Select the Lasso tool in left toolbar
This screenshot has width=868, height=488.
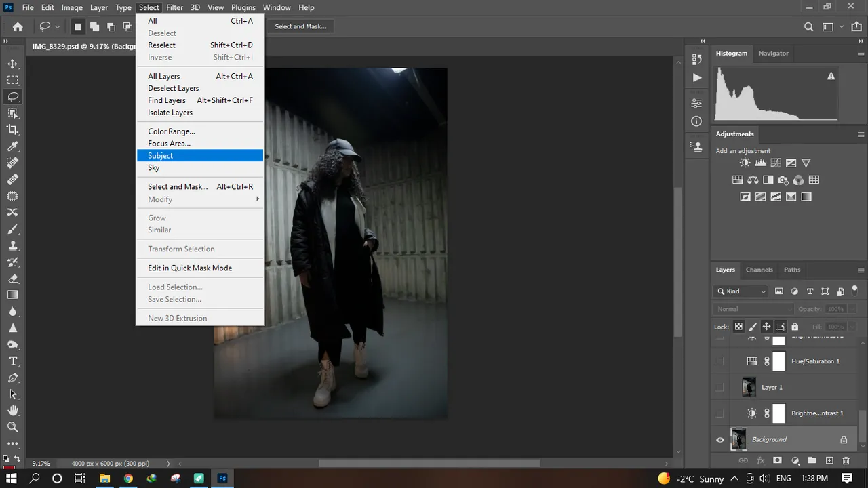click(x=12, y=97)
